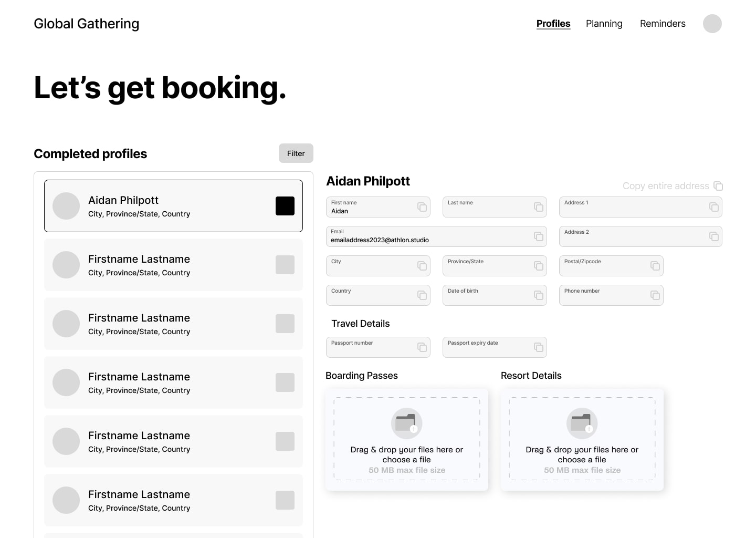Screen dimensions: 756x538
Task: Click the folder upload icon under Boarding Passes
Action: pos(407,423)
